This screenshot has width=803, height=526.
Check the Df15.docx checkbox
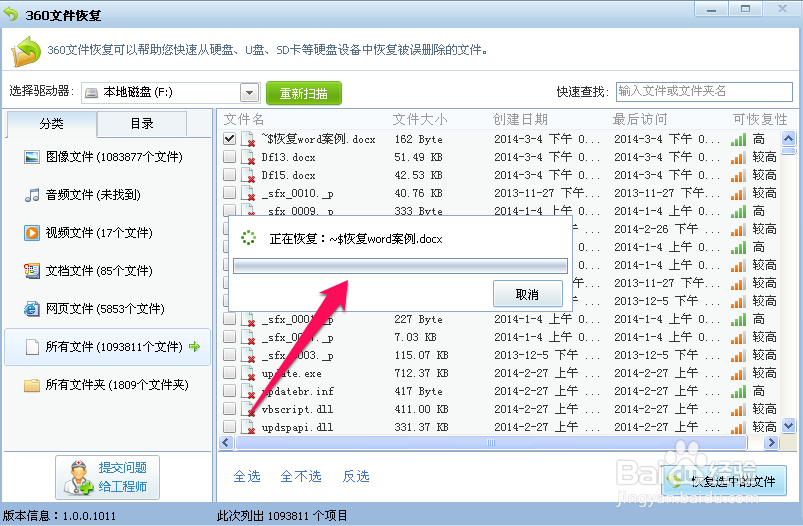point(229,174)
